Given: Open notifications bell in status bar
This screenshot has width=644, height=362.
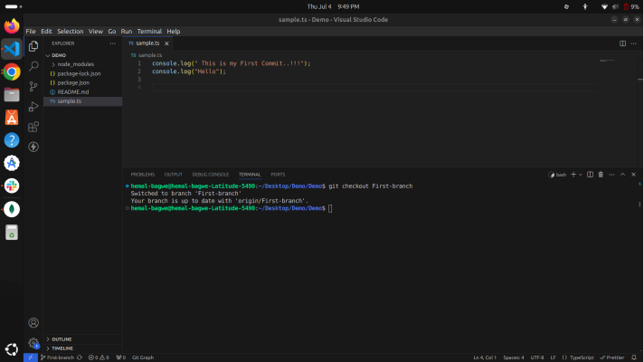Looking at the screenshot, I should [x=634, y=357].
